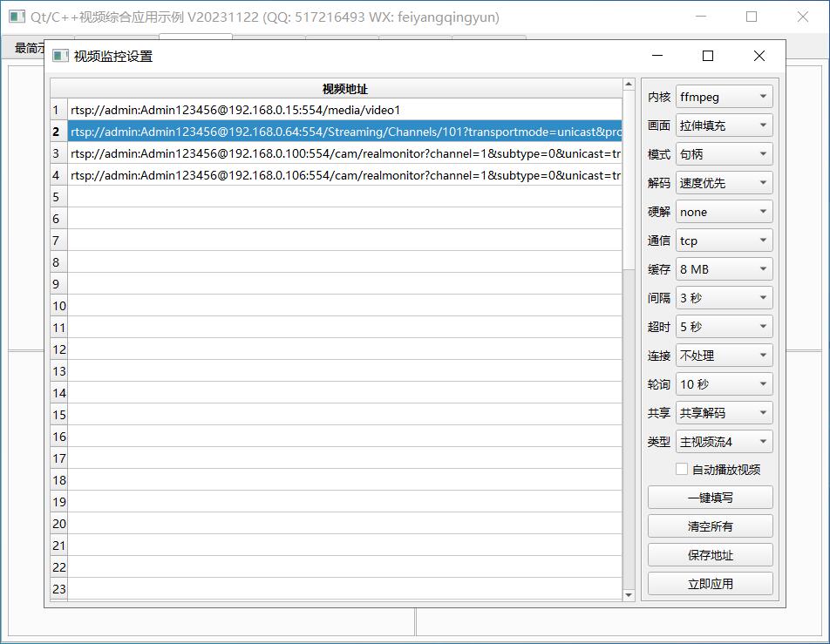Expand the 类型 主视频流4 dropdown
This screenshot has width=830, height=644.
tap(724, 442)
